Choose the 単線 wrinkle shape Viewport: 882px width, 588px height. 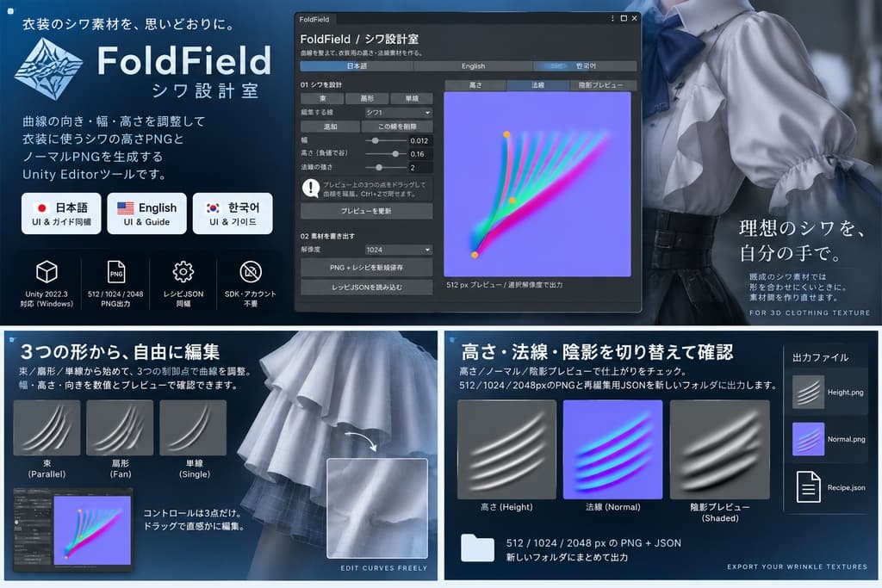[412, 98]
